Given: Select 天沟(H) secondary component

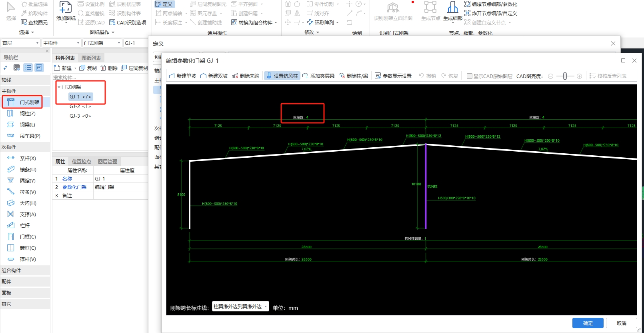Looking at the screenshot, I should [26, 203].
